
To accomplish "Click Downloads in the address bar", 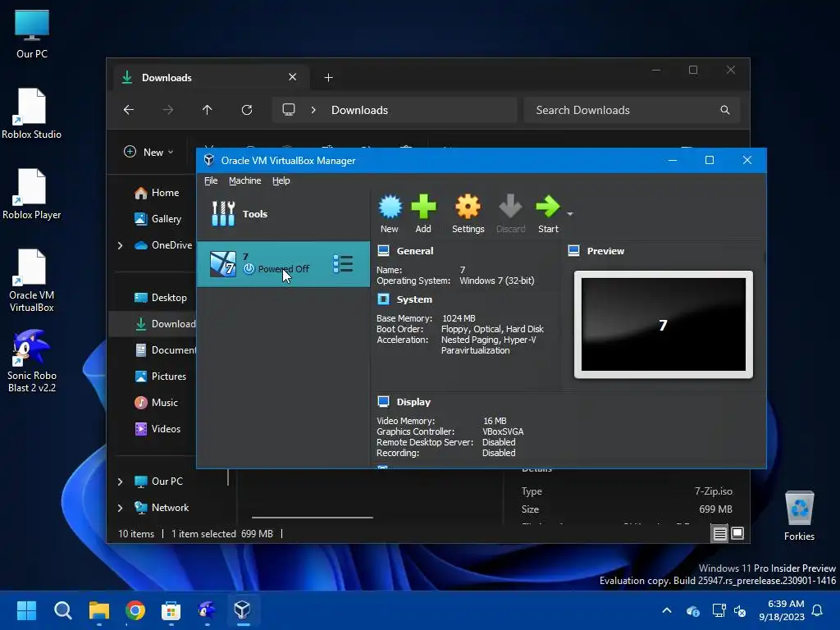I will coord(359,110).
